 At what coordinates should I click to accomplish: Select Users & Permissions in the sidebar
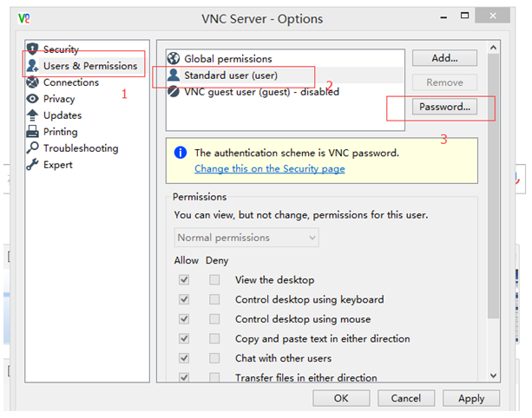[x=84, y=66]
